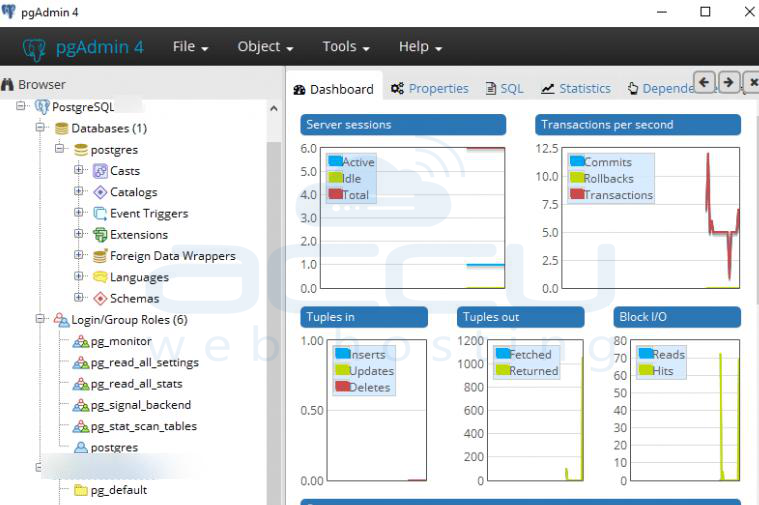Click the Commits legend color swatch
Screen dimensions: 759x505
(x=577, y=161)
